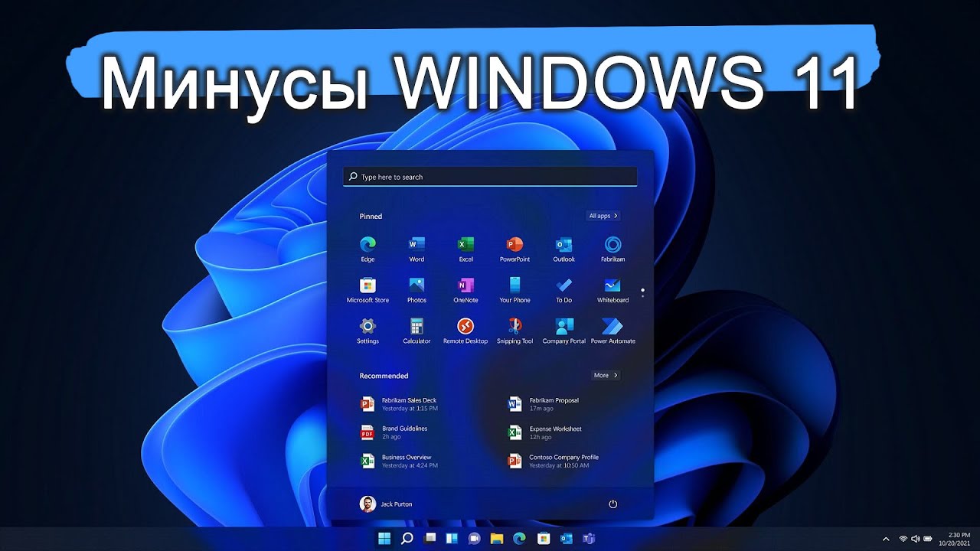Click the volume speaker icon in tray
Viewport: 980px width, 551px height.
tap(916, 539)
